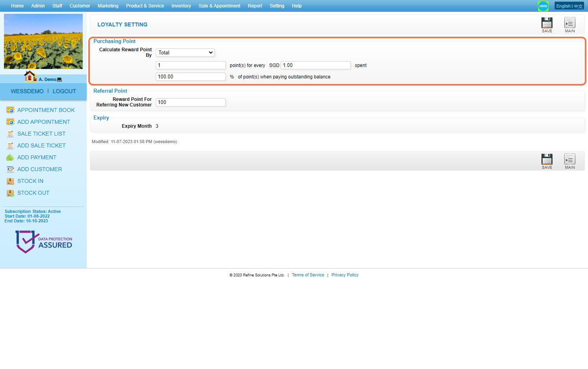588x369 pixels.
Task: Click the A. Demo outlet name
Action: pos(47,79)
